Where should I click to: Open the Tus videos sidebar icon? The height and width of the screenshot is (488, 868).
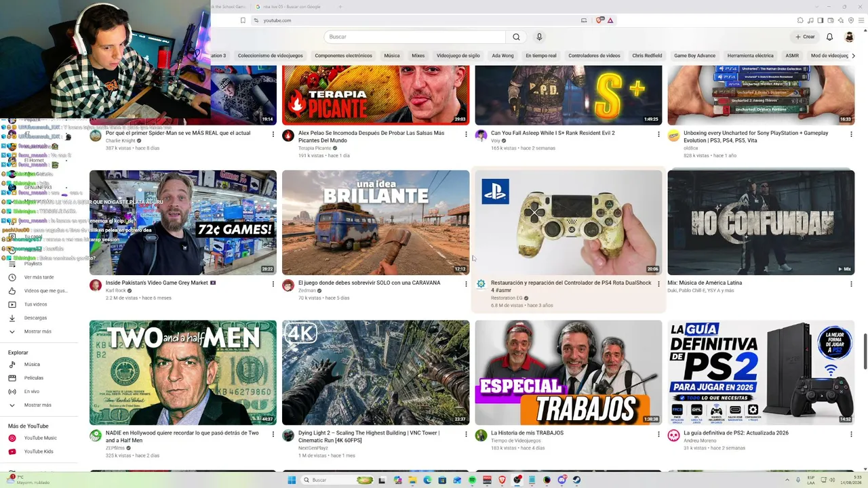(12, 304)
